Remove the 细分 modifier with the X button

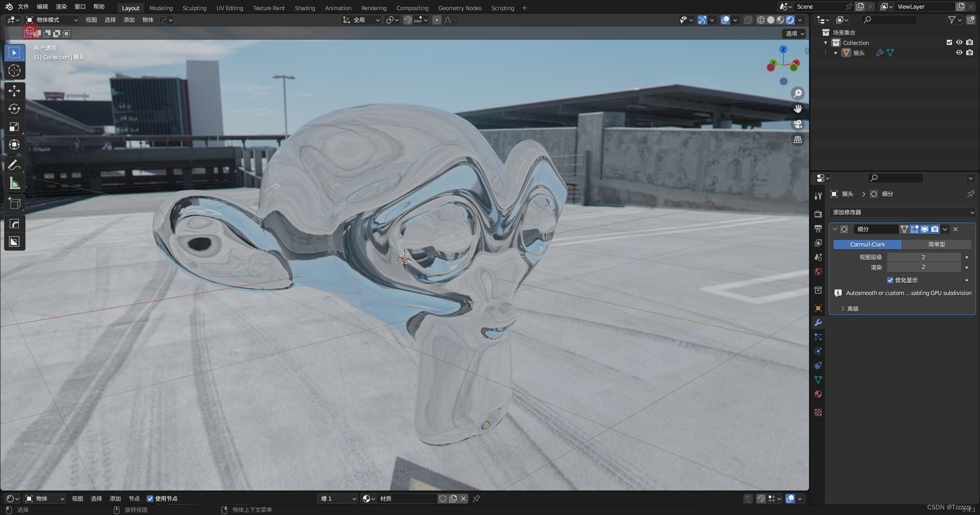[x=954, y=229]
